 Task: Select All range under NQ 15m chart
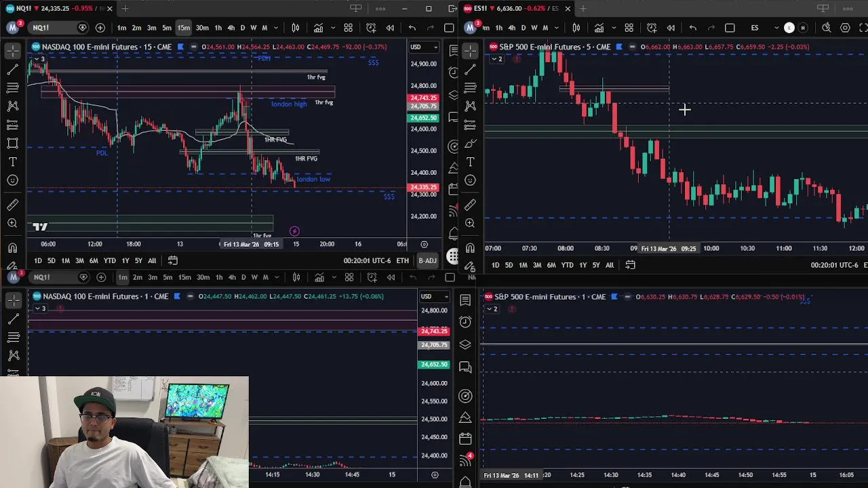pos(152,261)
